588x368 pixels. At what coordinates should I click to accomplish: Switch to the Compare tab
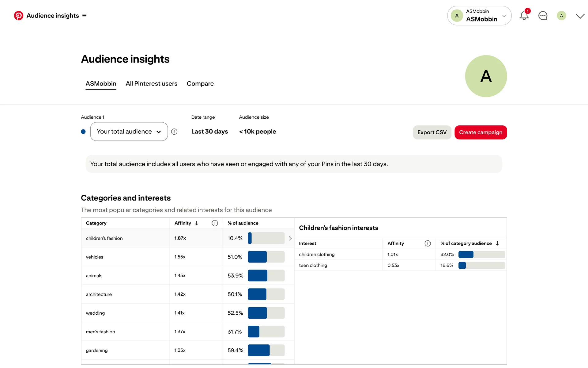[x=200, y=84]
